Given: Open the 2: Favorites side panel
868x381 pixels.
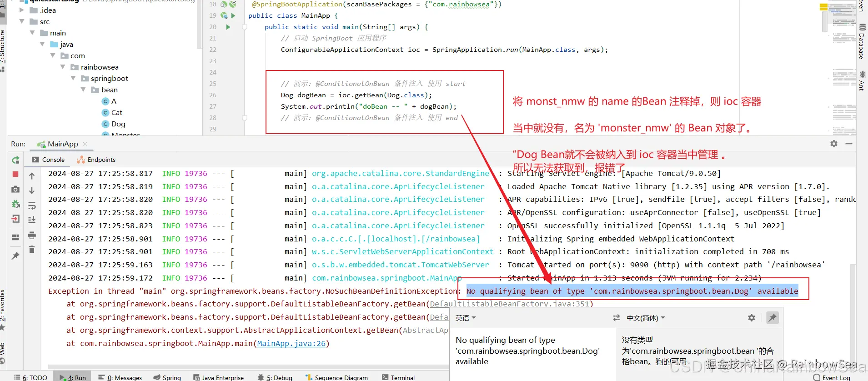Looking at the screenshot, I should coord(3,311).
